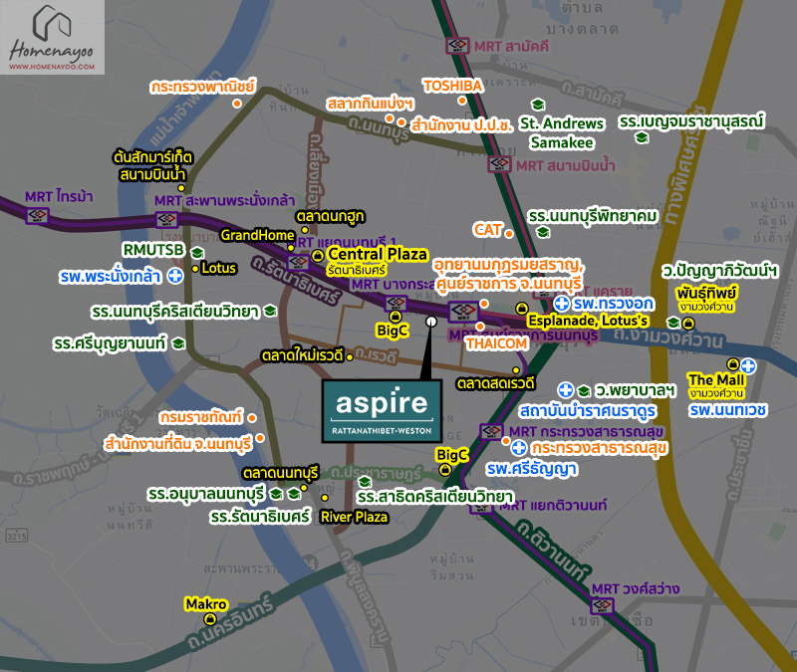Select the รพ.ศรีธัญญา label
The image size is (797, 672).
pyautogui.click(x=532, y=469)
